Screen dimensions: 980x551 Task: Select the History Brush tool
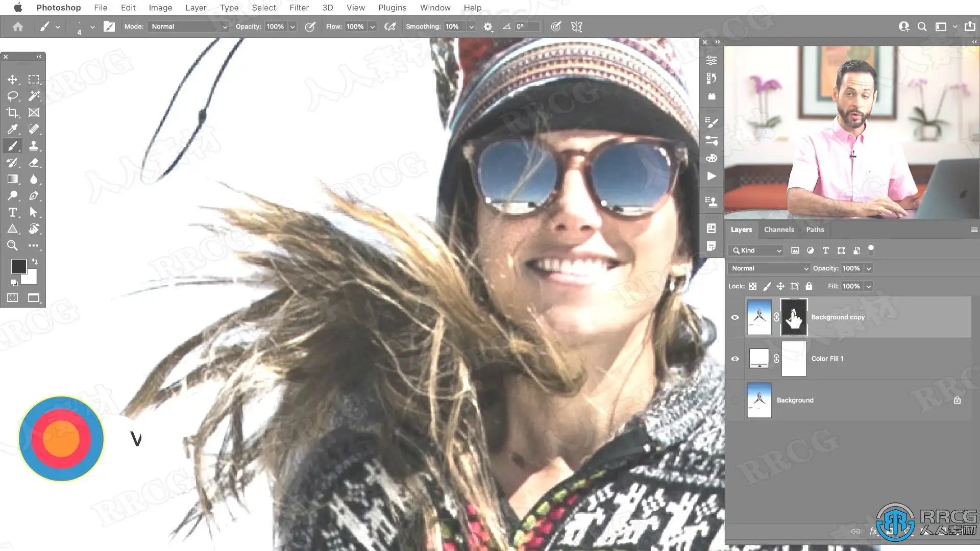click(13, 163)
